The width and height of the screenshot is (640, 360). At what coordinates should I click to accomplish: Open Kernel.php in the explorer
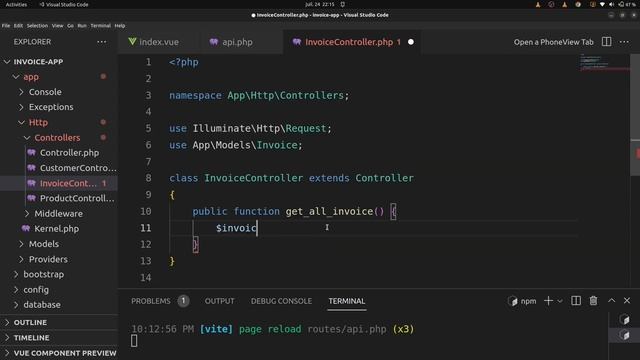(x=56, y=229)
